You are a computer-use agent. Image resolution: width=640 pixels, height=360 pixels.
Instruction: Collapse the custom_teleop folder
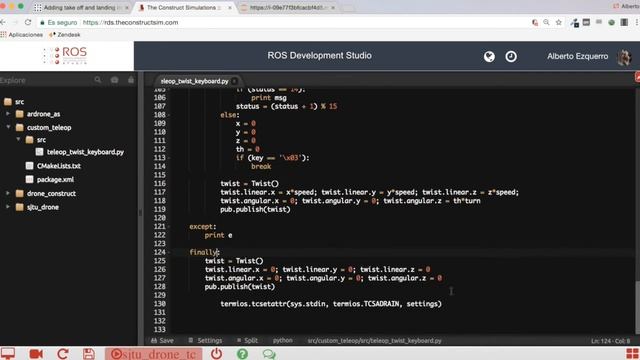tap(8, 127)
